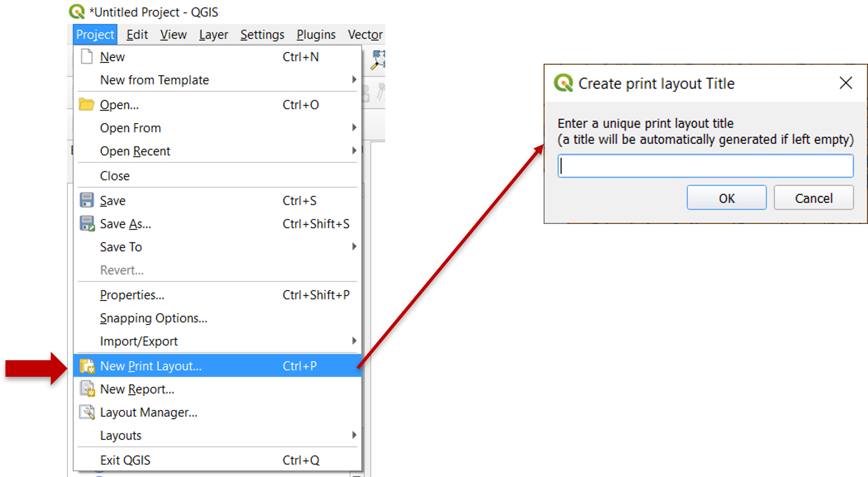Select Open... menu entry
Viewport: 868px width, 477px height.
tap(217, 105)
